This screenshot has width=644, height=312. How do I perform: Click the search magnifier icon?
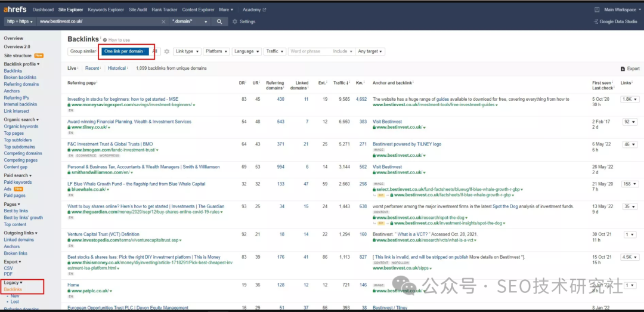tap(219, 21)
